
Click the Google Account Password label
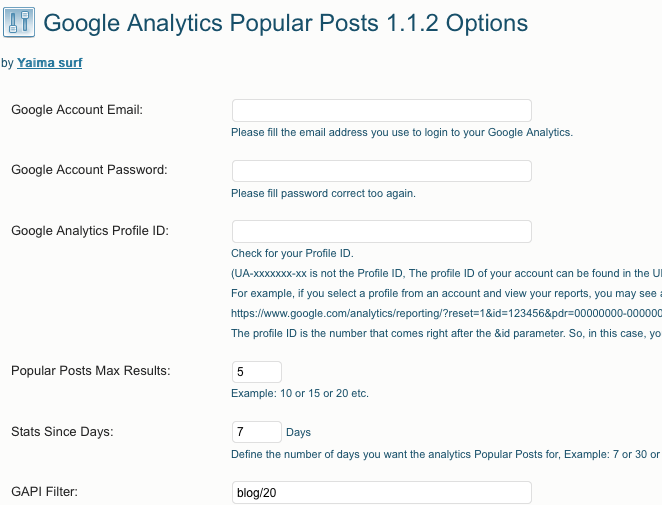pos(89,170)
